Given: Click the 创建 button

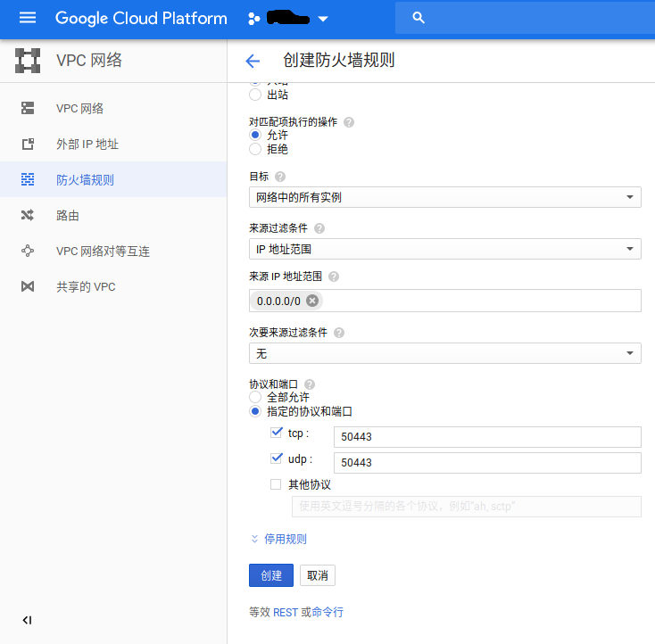Looking at the screenshot, I should point(270,575).
